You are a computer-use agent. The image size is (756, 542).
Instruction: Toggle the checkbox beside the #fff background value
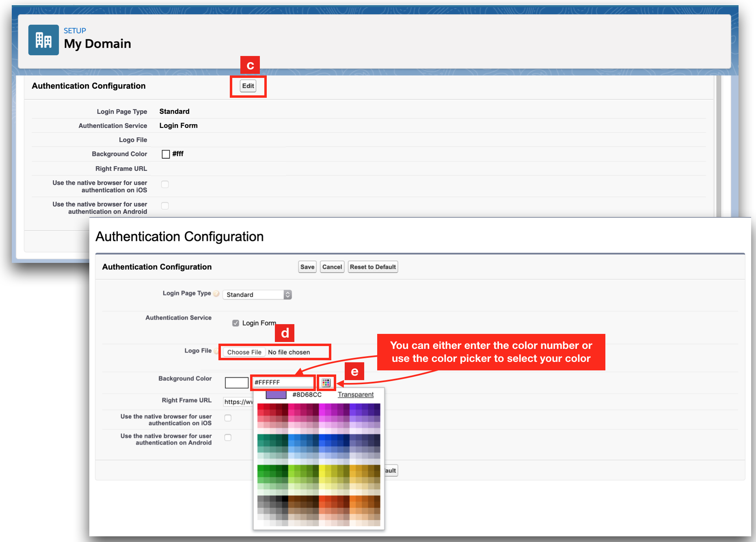(165, 154)
